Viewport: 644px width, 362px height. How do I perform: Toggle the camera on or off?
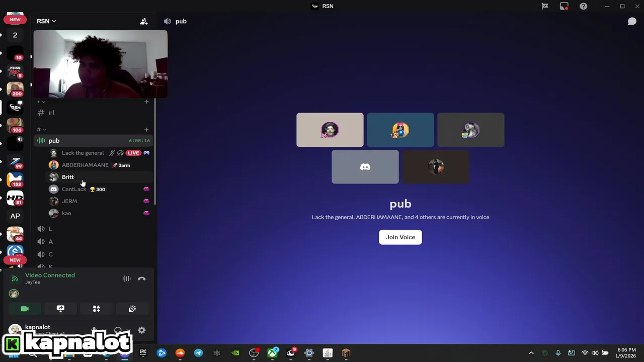pyautogui.click(x=25, y=309)
